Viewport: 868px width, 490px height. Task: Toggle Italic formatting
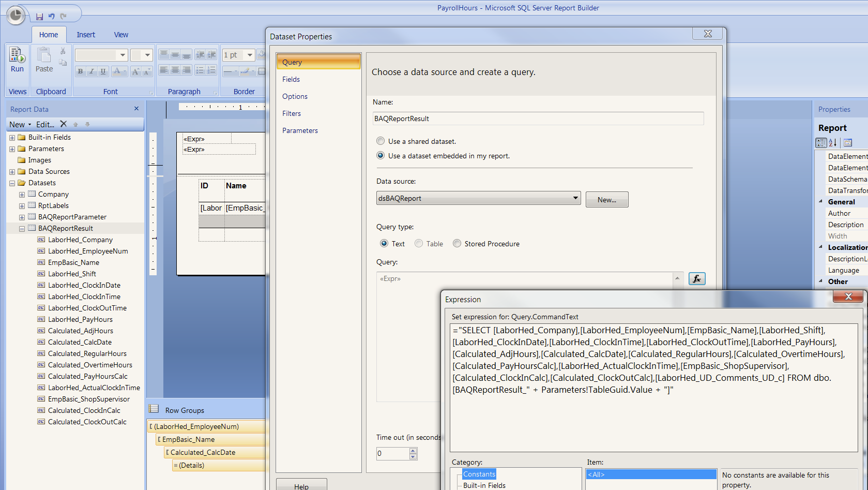pos(92,71)
